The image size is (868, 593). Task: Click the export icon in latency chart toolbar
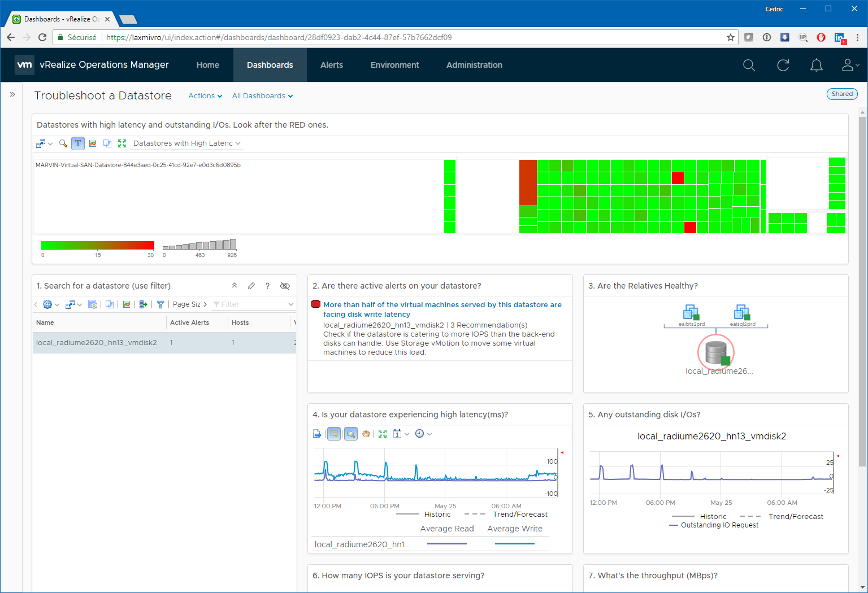317,434
